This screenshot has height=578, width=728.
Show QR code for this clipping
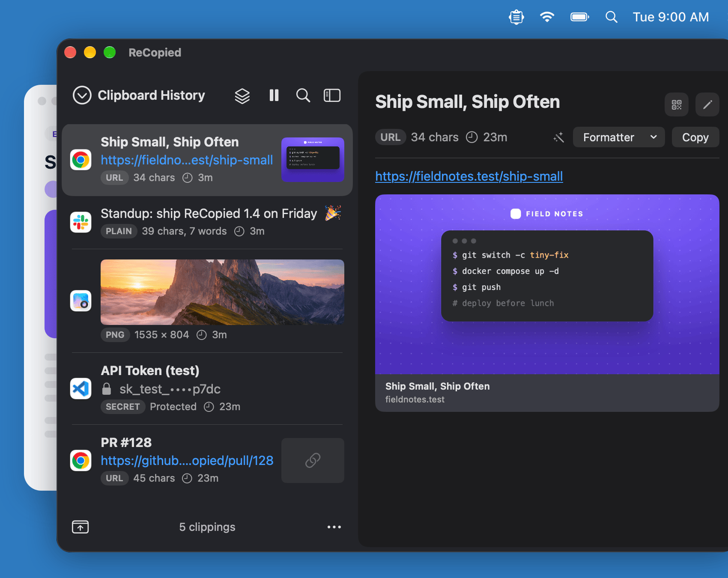677,104
